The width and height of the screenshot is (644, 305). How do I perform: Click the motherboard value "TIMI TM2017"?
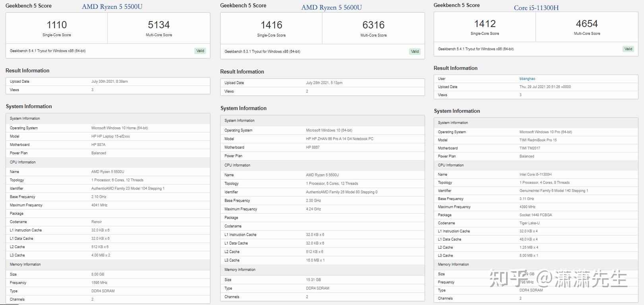(530, 148)
